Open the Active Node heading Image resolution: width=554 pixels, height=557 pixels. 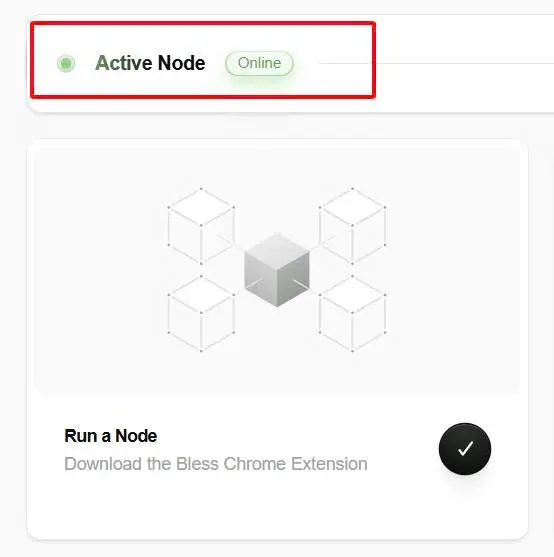coord(150,63)
